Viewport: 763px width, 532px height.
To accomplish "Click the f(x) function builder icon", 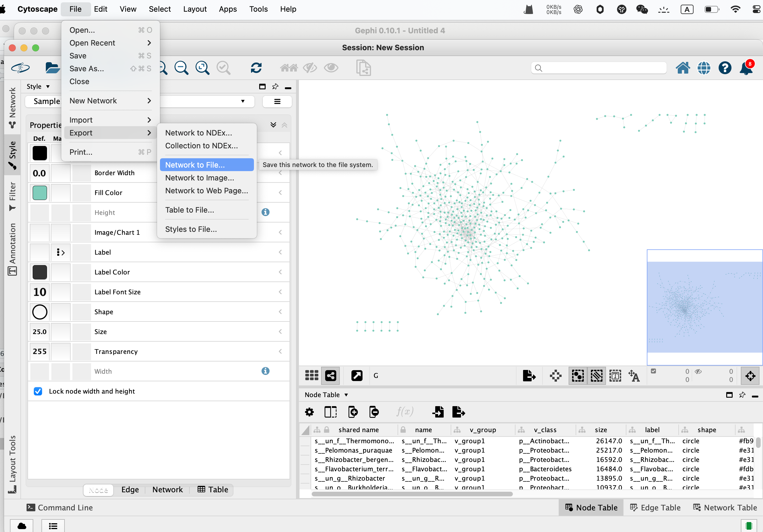I will [405, 412].
